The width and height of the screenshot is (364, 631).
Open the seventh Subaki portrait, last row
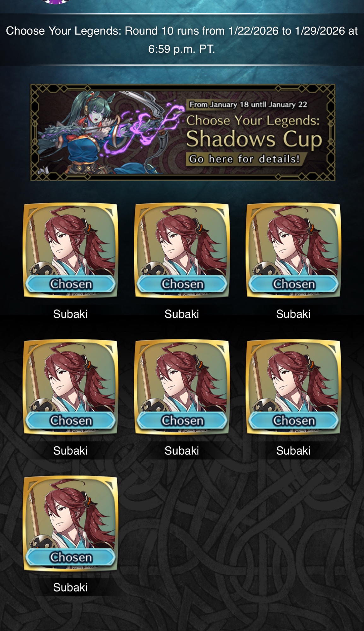coord(70,524)
